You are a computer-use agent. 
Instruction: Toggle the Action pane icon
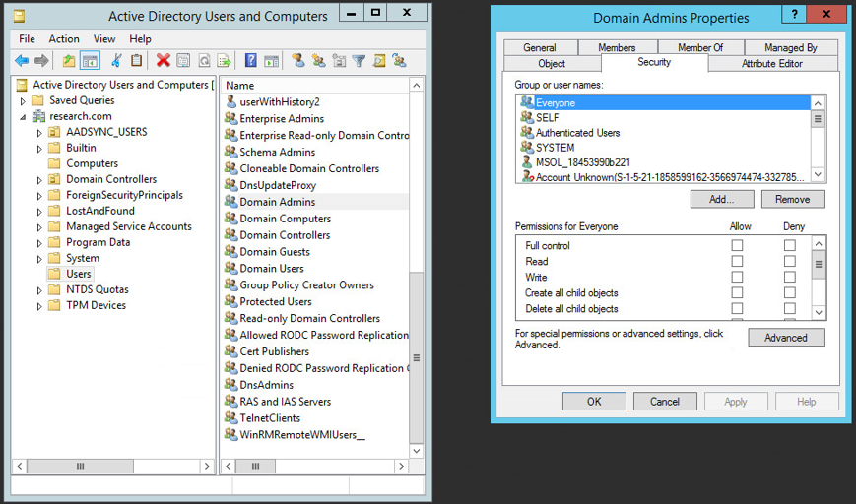coord(271,61)
